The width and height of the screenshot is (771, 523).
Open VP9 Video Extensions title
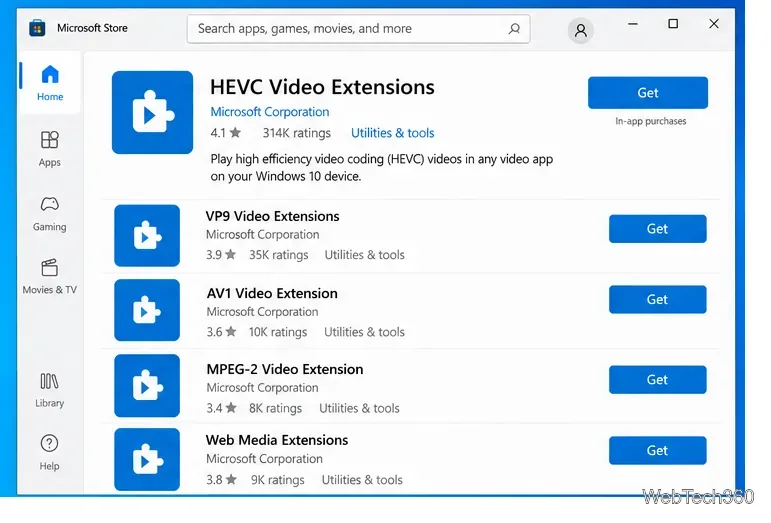272,216
